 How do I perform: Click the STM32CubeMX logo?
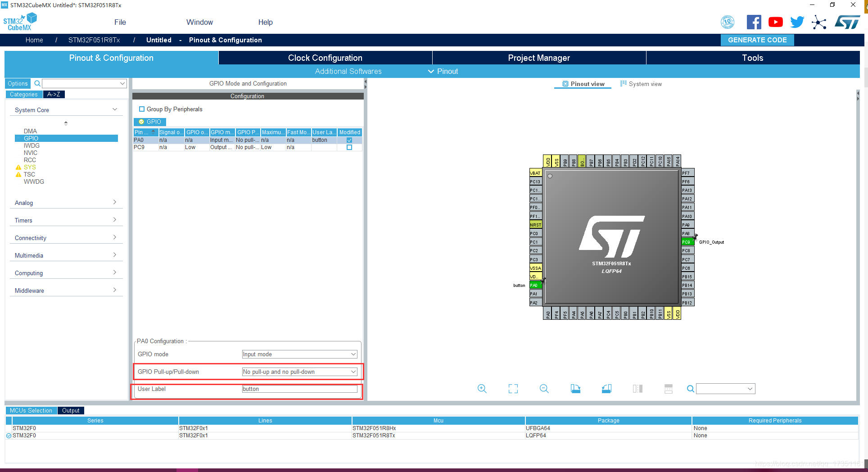tap(20, 22)
